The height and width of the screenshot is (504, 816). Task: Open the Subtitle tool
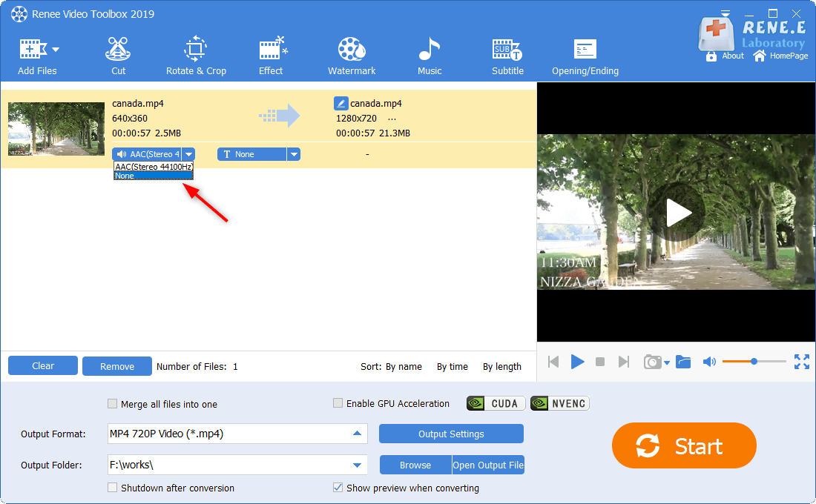coord(507,56)
